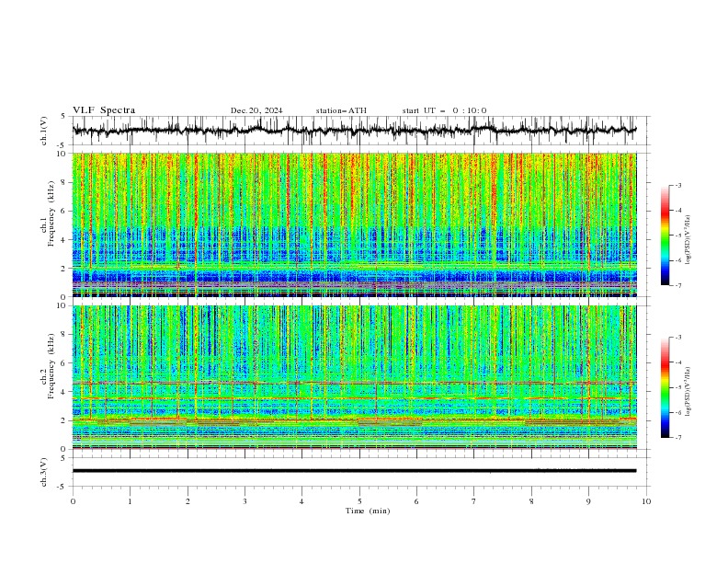Click the time axis tick label '5'
Screen dimensions: 728x563
click(x=359, y=501)
